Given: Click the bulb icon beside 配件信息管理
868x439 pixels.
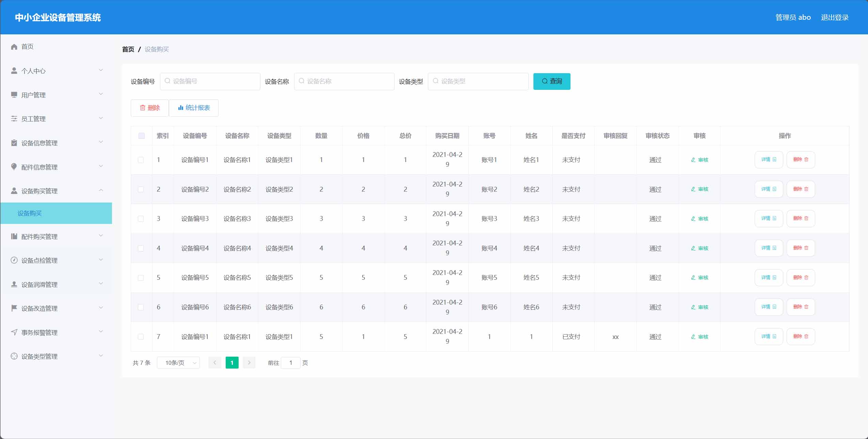Looking at the screenshot, I should point(14,166).
